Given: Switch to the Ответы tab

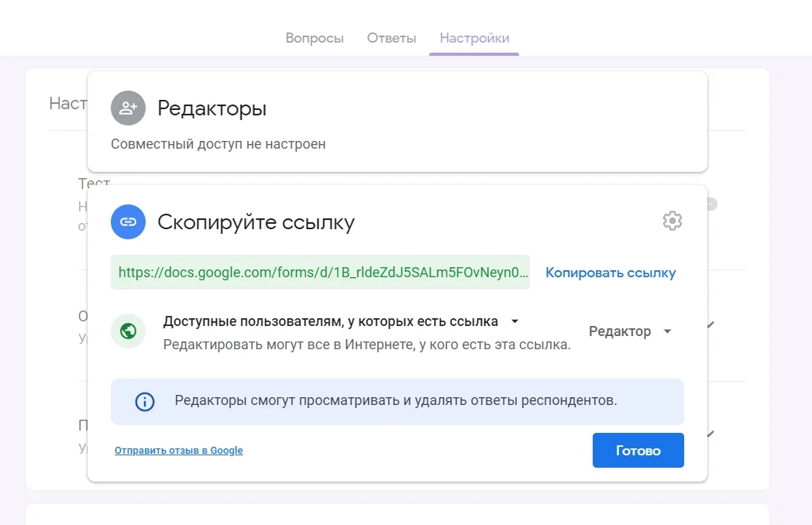Looking at the screenshot, I should (391, 38).
